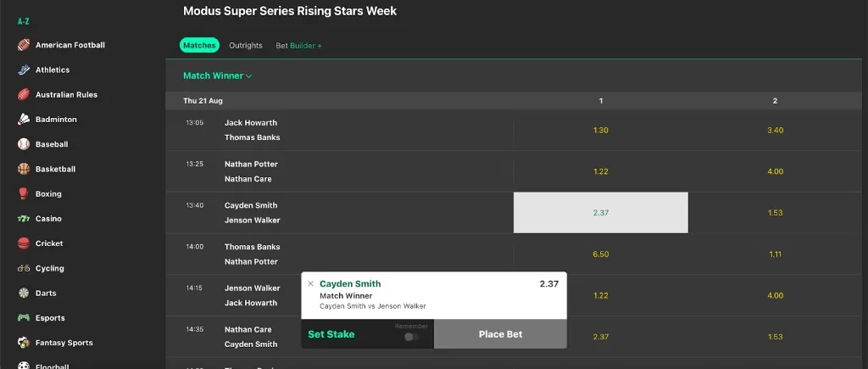The image size is (868, 369).
Task: Click the Cycling bicycle icon
Action: tap(24, 268)
